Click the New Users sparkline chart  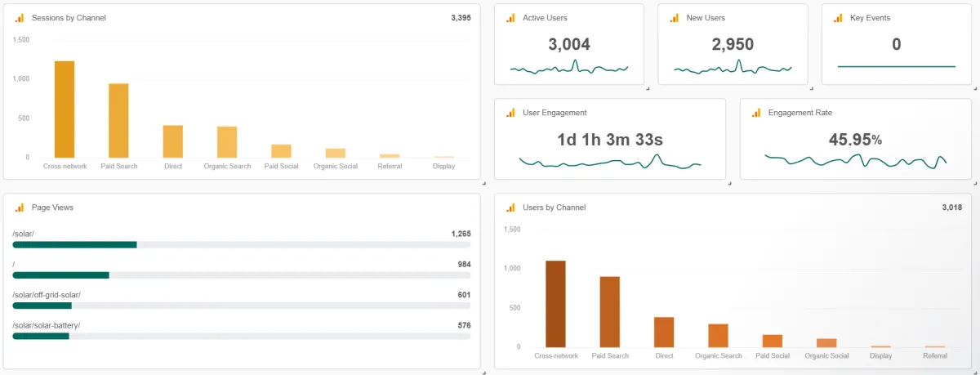733,69
